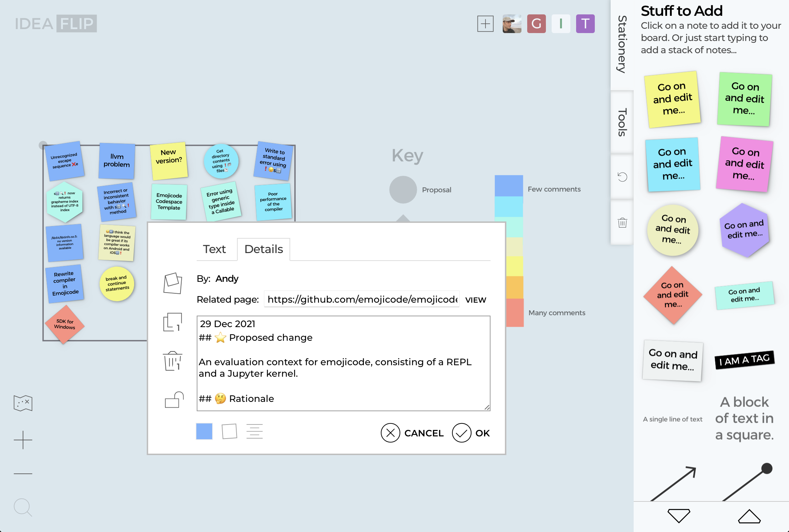Open the Tools side tab
This screenshot has width=789, height=532.
pyautogui.click(x=622, y=122)
